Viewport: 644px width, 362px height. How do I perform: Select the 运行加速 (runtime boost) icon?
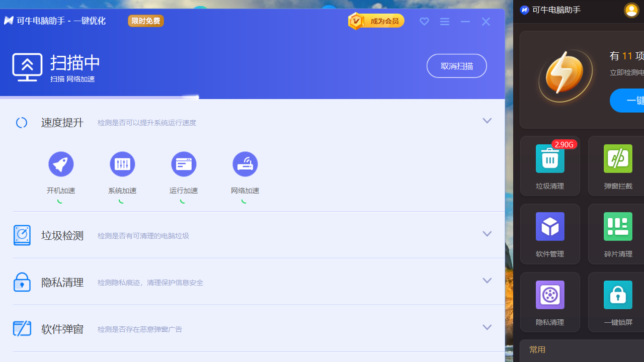[183, 164]
